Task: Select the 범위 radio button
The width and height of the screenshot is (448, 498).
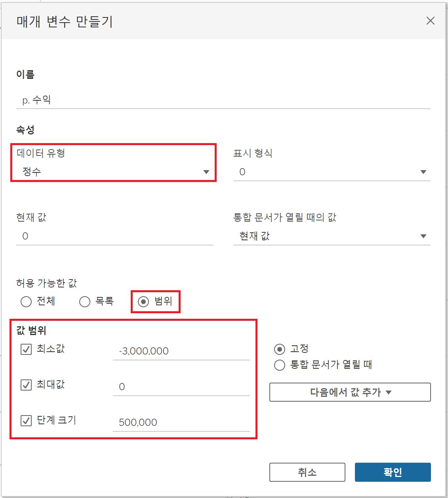Action: pyautogui.click(x=143, y=302)
